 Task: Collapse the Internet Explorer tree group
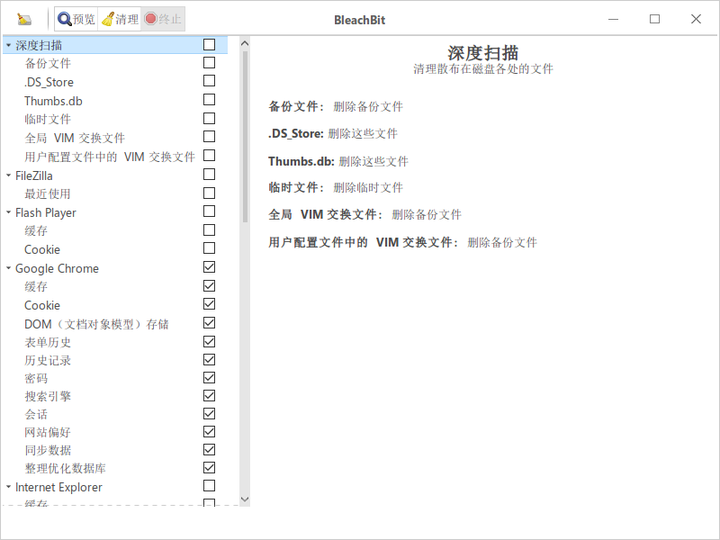pos(8,487)
